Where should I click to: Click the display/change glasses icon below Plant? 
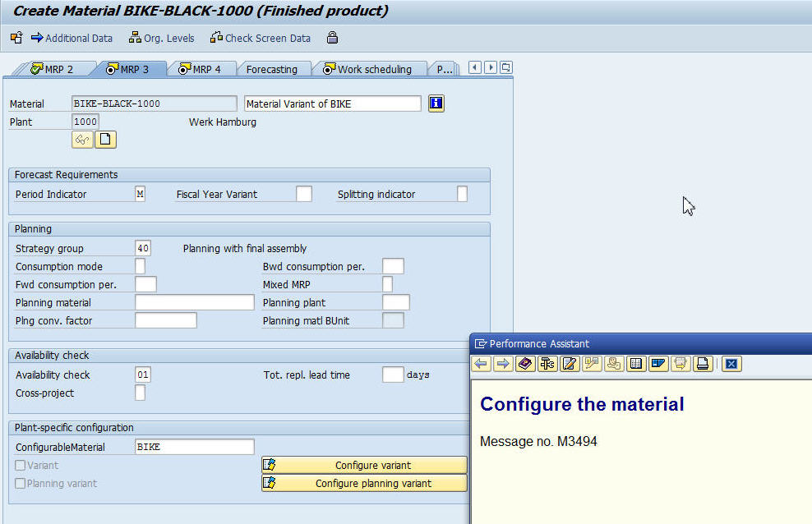click(x=81, y=139)
